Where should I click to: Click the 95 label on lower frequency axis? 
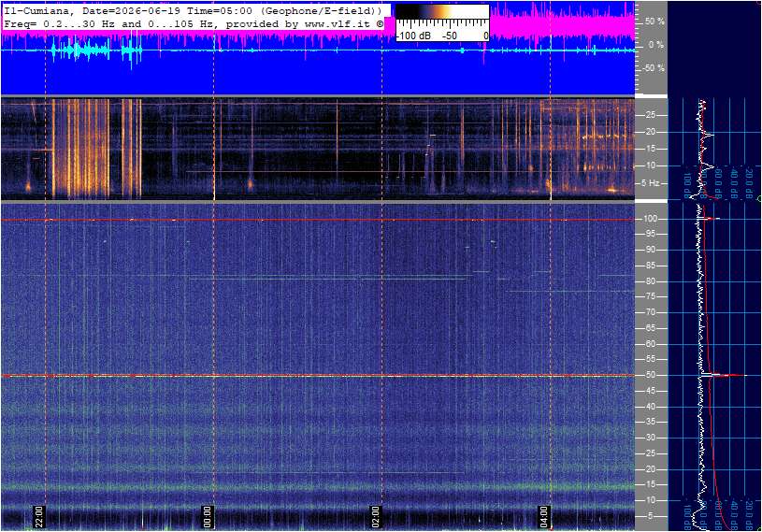(650, 234)
